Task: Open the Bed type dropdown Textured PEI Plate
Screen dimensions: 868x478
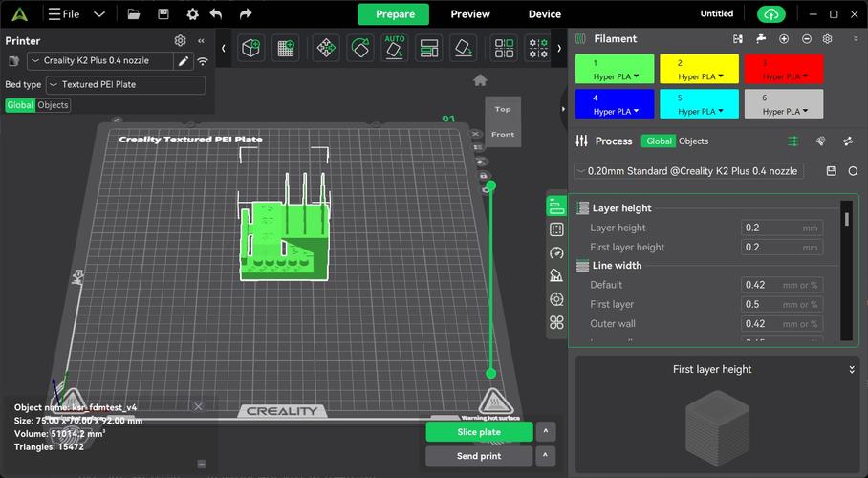Action: pyautogui.click(x=125, y=85)
